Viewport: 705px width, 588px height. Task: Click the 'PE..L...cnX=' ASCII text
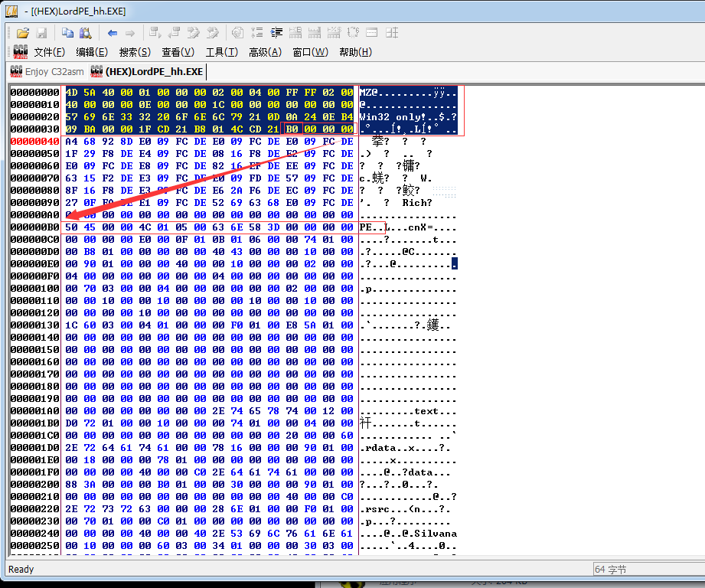[396, 227]
